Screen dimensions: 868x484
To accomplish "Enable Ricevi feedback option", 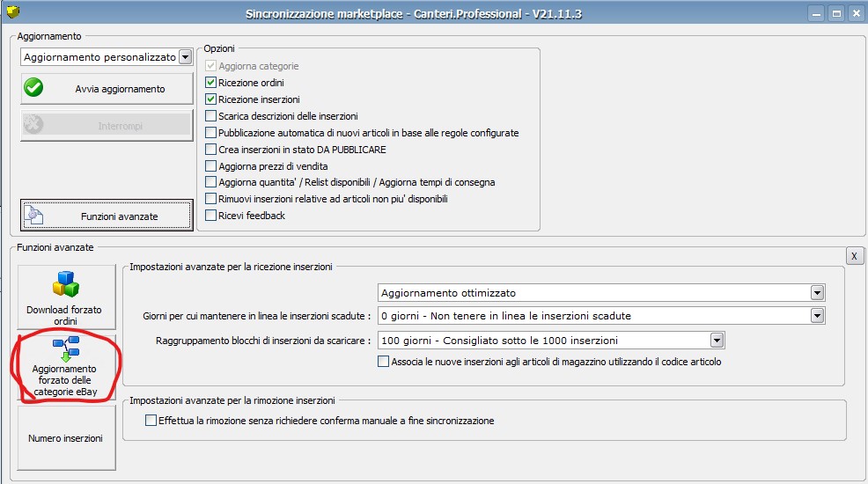I will pos(210,216).
